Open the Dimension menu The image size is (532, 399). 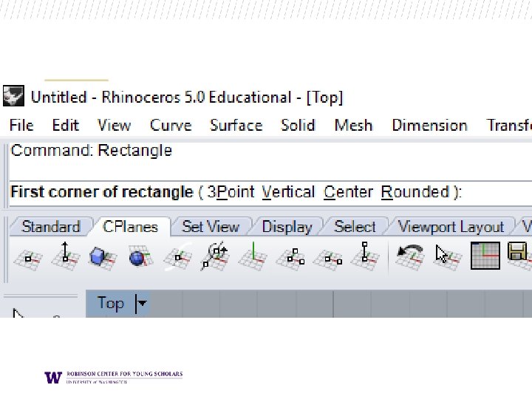pyautogui.click(x=429, y=125)
